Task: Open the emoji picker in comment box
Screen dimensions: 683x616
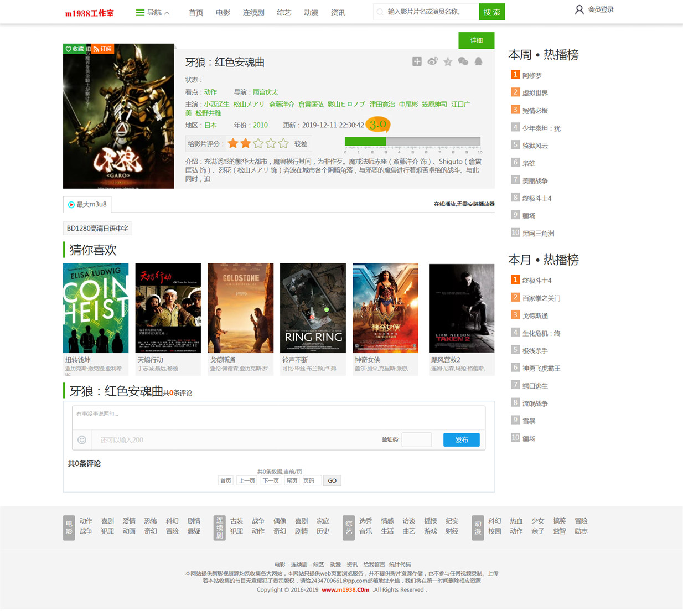Action: (x=82, y=440)
